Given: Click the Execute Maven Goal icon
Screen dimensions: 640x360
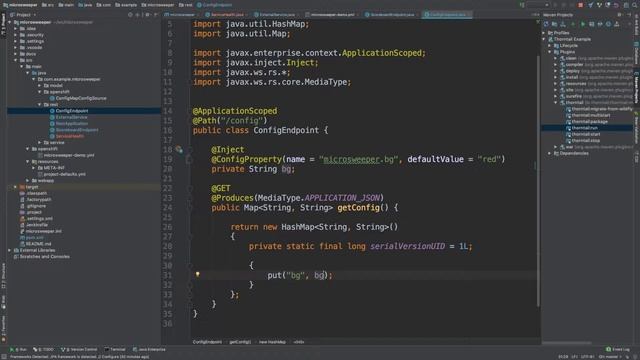Looking at the screenshot, I should tap(591, 24).
